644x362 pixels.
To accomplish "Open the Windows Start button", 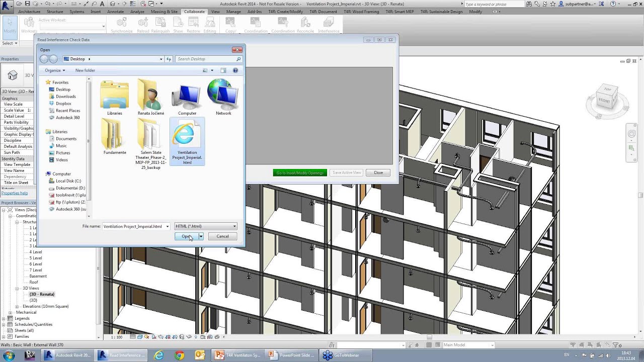I will [x=9, y=355].
